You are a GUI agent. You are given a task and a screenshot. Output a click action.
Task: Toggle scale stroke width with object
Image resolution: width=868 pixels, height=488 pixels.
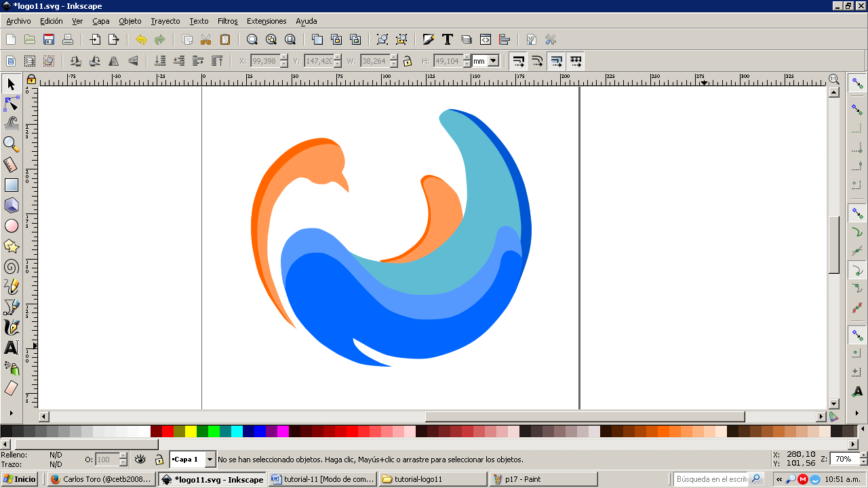coord(519,61)
